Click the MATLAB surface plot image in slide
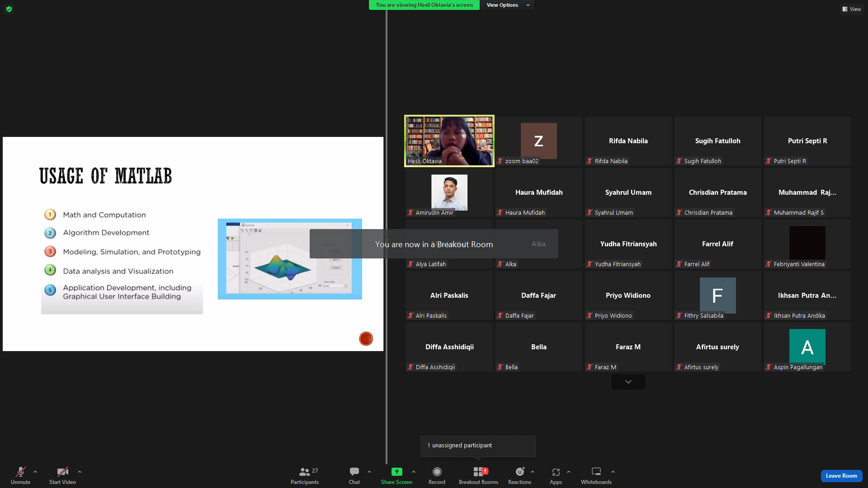The width and height of the screenshot is (868, 488). pyautogui.click(x=290, y=259)
